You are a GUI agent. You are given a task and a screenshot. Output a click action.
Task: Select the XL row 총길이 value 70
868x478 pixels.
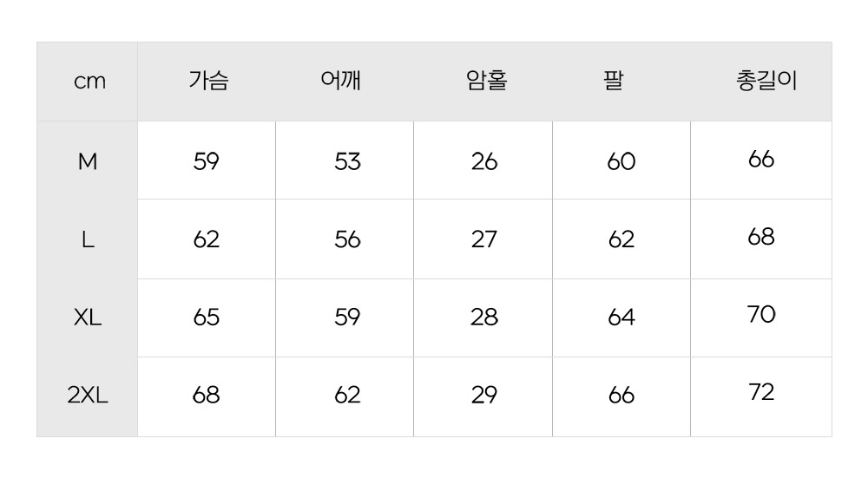point(760,314)
